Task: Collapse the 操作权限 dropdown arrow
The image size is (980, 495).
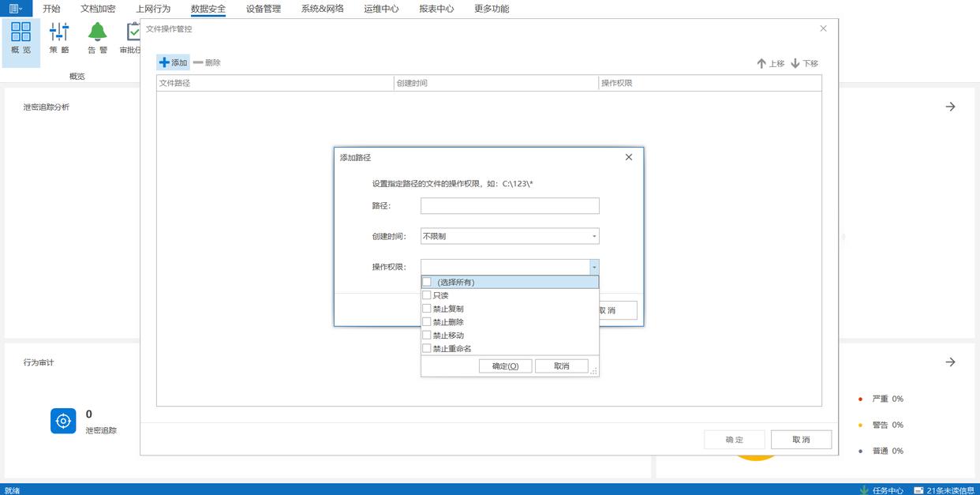Action: coord(593,268)
